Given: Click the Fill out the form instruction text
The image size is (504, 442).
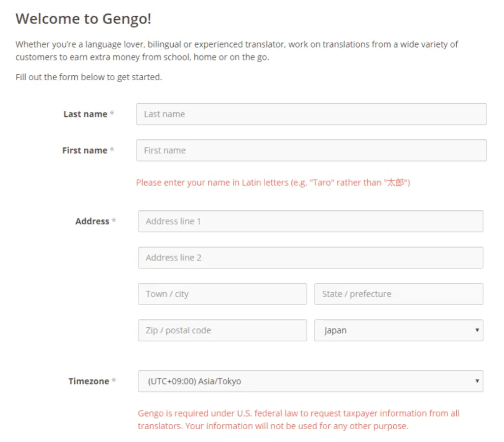Looking at the screenshot, I should click(x=89, y=77).
